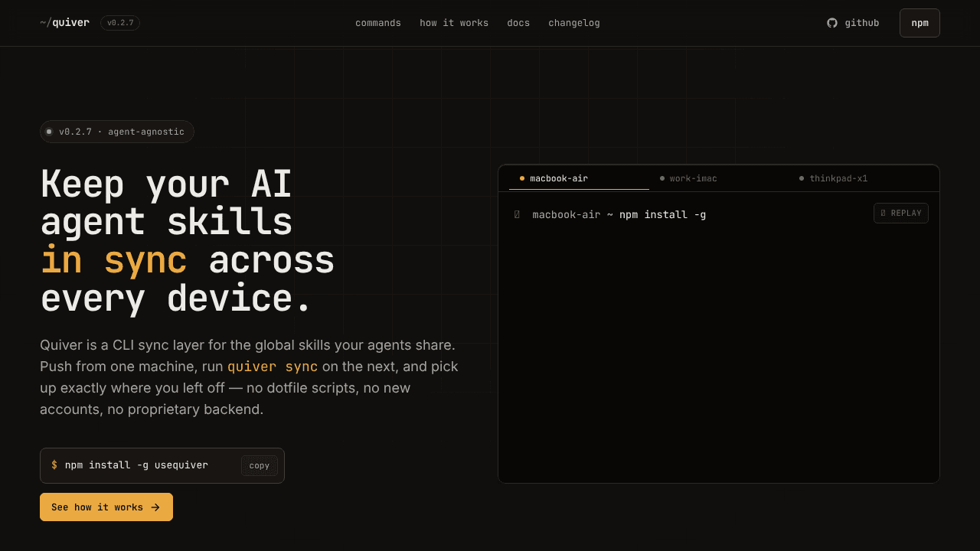Click the See how it works button
The height and width of the screenshot is (551, 980).
tap(106, 507)
